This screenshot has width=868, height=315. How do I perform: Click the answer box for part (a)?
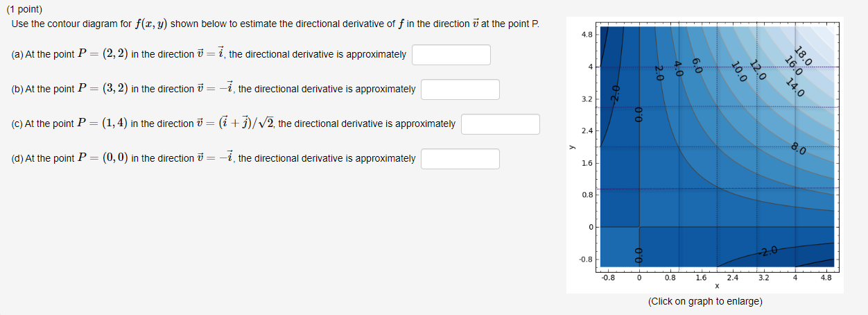pyautogui.click(x=451, y=55)
